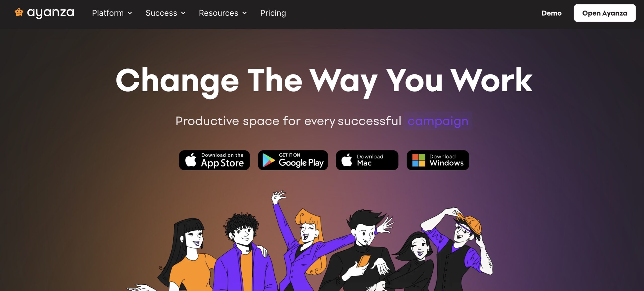
Task: Click the Google Play triangle icon
Action: click(268, 160)
